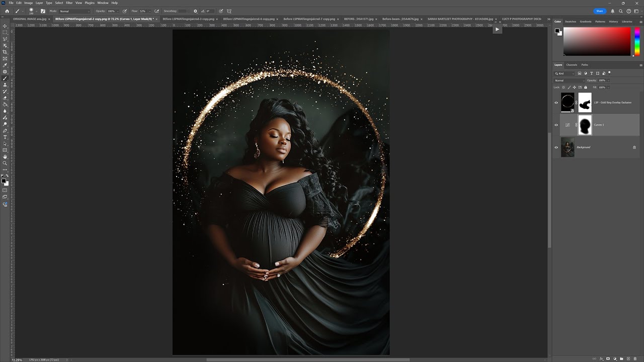The image size is (644, 362).
Task: Select the Path Selection tool
Action: click(x=5, y=143)
